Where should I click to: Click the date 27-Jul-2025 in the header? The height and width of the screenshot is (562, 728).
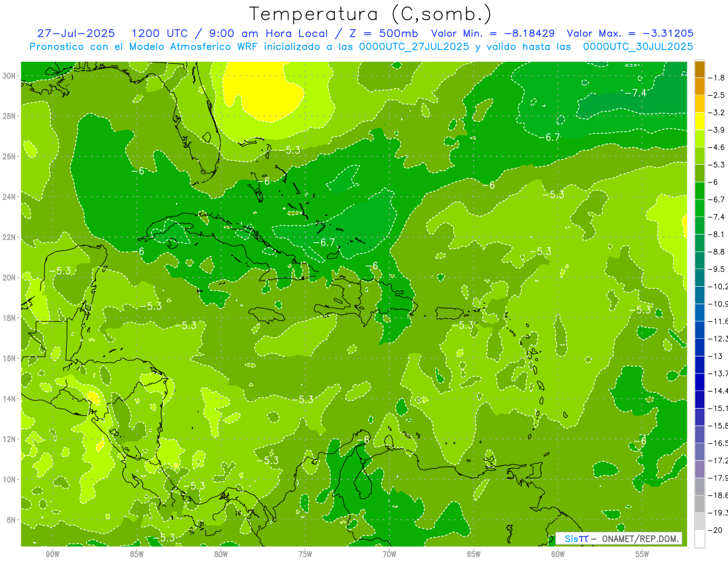click(75, 33)
